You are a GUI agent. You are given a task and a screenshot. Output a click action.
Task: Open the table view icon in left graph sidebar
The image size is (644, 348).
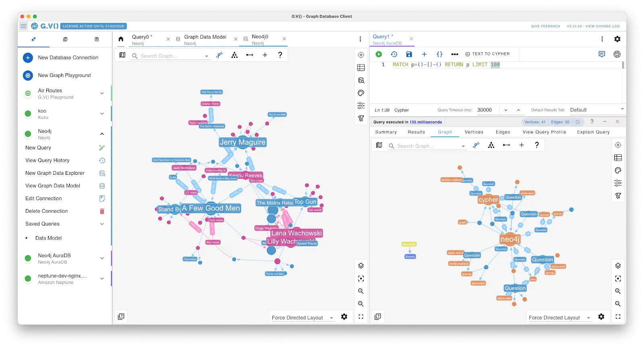(x=361, y=68)
